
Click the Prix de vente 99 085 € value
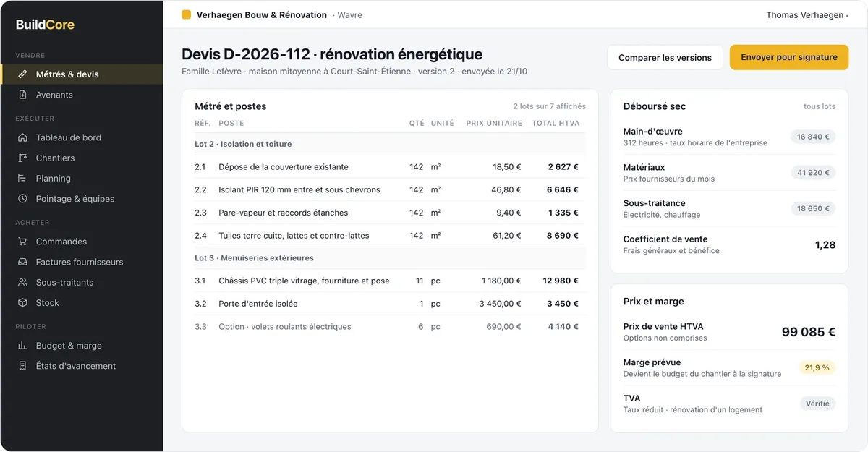pyautogui.click(x=809, y=332)
